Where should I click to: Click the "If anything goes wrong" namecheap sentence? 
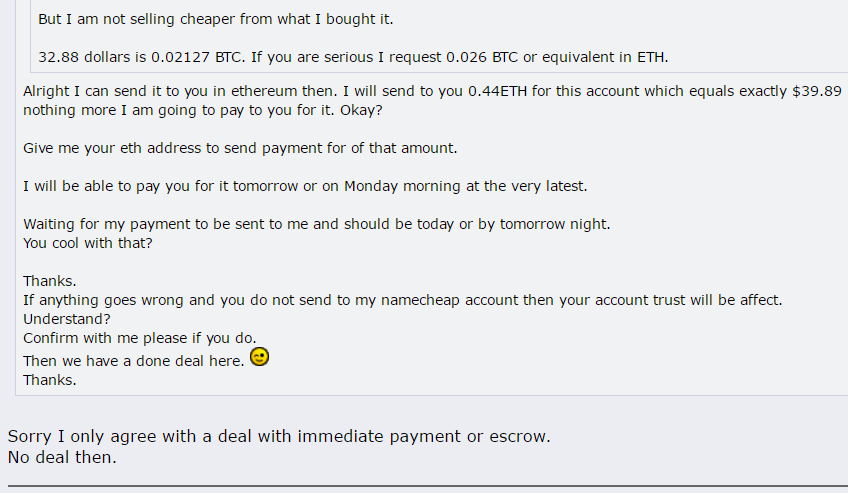coord(402,300)
